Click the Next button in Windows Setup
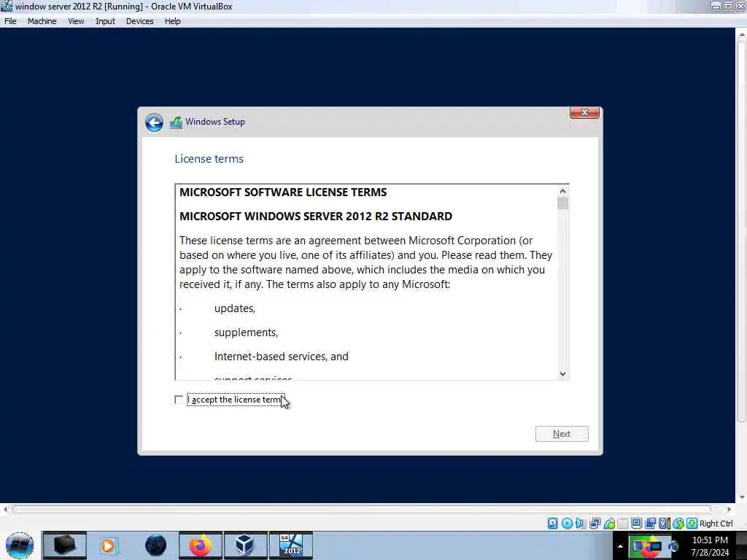Image resolution: width=747 pixels, height=560 pixels. coord(562,434)
